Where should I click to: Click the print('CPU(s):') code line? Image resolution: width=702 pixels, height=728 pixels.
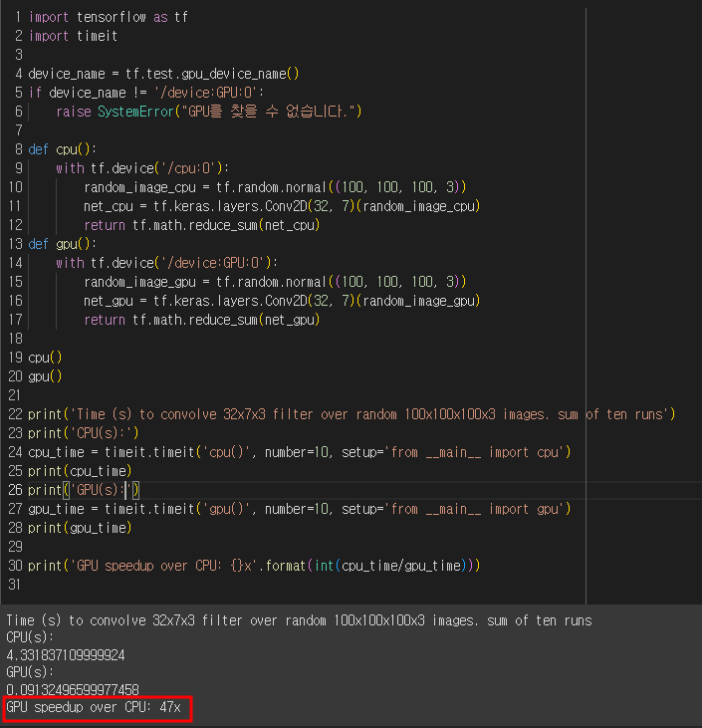[84, 433]
